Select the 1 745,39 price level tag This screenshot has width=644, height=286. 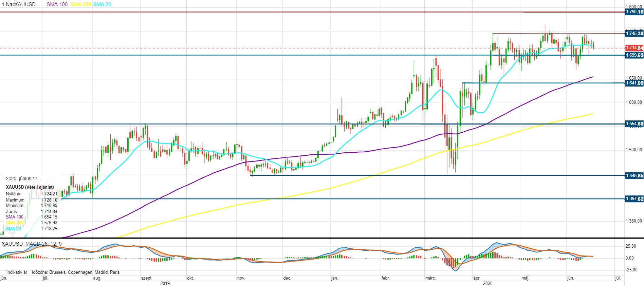[x=634, y=33]
